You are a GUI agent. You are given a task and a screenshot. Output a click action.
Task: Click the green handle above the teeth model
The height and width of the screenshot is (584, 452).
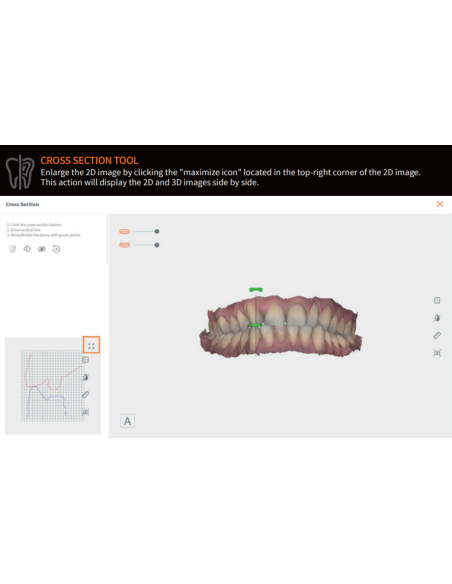pyautogui.click(x=256, y=289)
